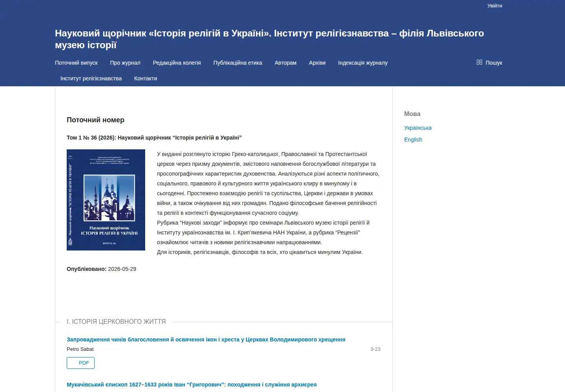Select the Поточний номер heading
565x392 pixels.
pos(95,120)
